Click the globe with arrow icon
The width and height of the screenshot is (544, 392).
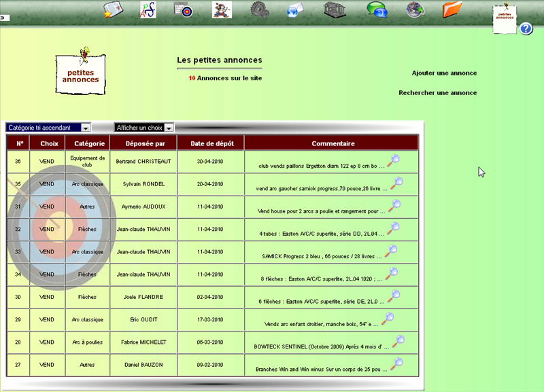tap(414, 10)
